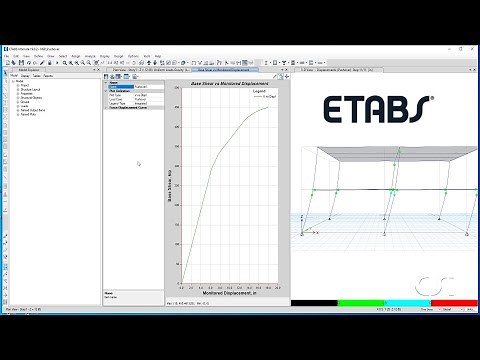This screenshot has width=480, height=360.
Task: Close the Model Explorer panel
Action: [98, 70]
